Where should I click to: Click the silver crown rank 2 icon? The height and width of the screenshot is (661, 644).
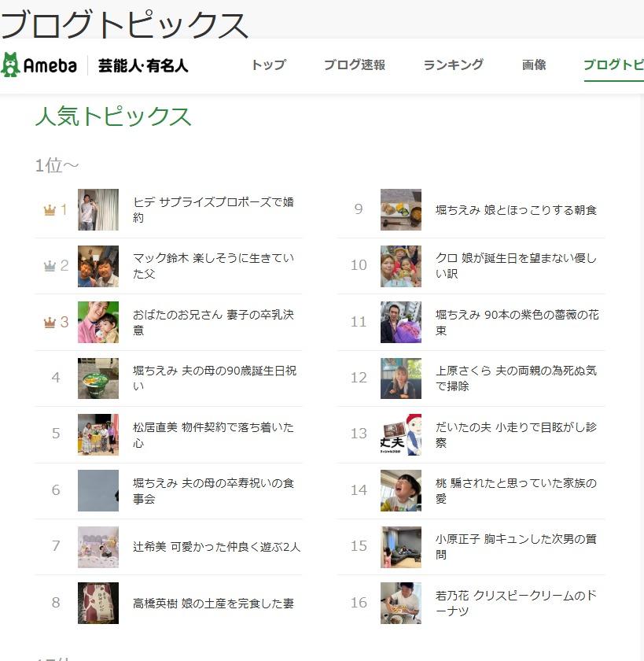pos(50,266)
